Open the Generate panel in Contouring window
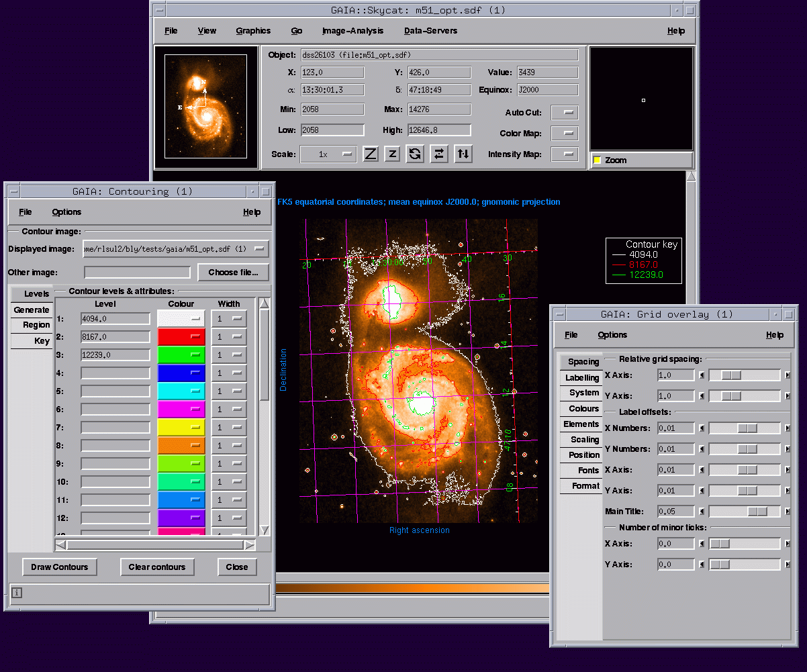The image size is (807, 672). 31,309
